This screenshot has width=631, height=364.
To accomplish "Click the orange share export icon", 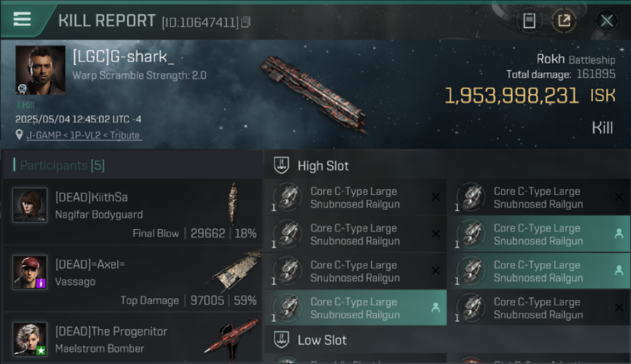I will (564, 20).
